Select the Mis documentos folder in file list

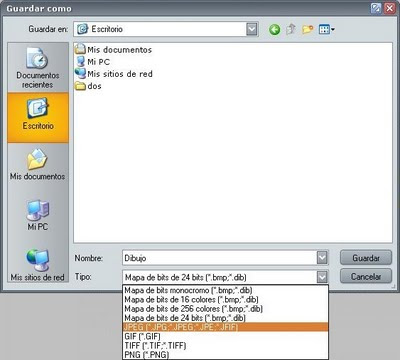click(x=113, y=50)
